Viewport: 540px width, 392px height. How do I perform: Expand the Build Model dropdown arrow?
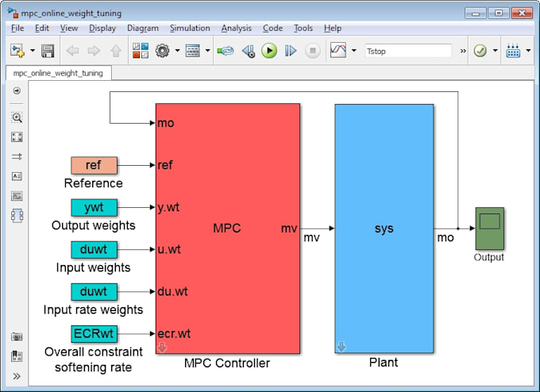(528, 51)
